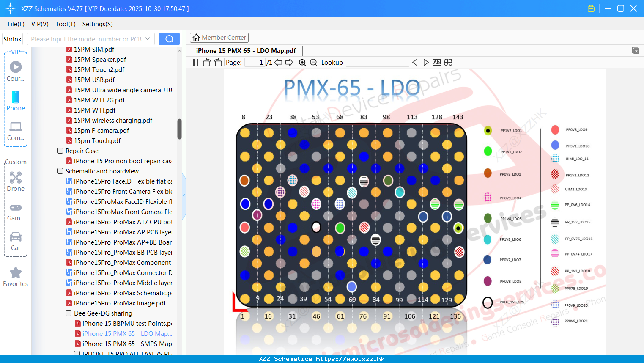644x363 pixels.
Task: Select the iPhone 15 PMX 65 - LDO Map.pdf tab
Action: [246, 51]
